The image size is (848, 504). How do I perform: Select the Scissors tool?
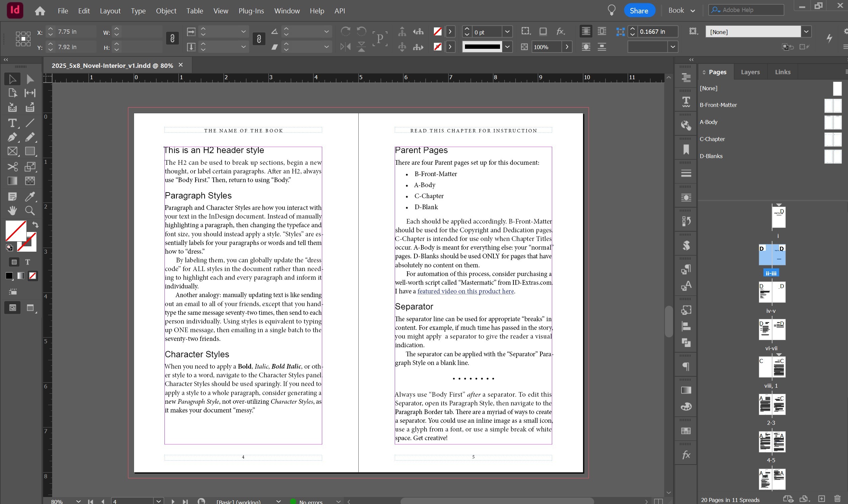point(12,167)
